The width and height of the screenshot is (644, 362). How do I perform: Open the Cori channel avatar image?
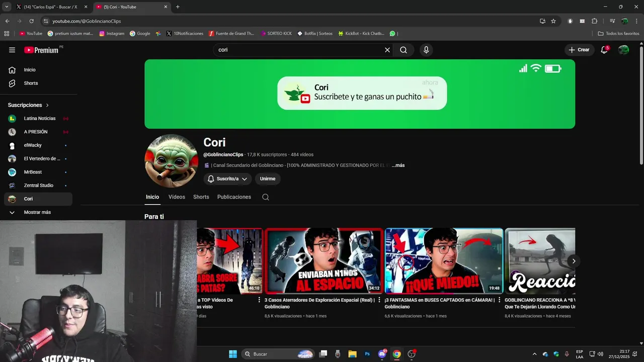coord(171,161)
